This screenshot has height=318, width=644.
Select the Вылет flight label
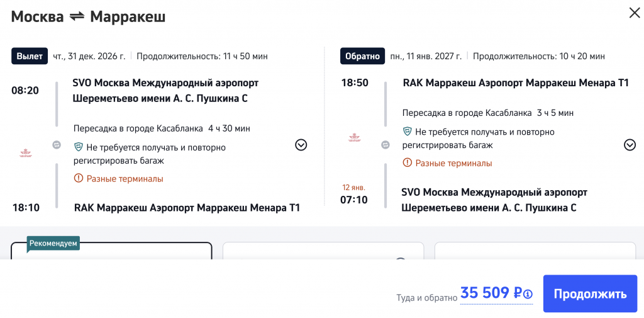point(30,56)
